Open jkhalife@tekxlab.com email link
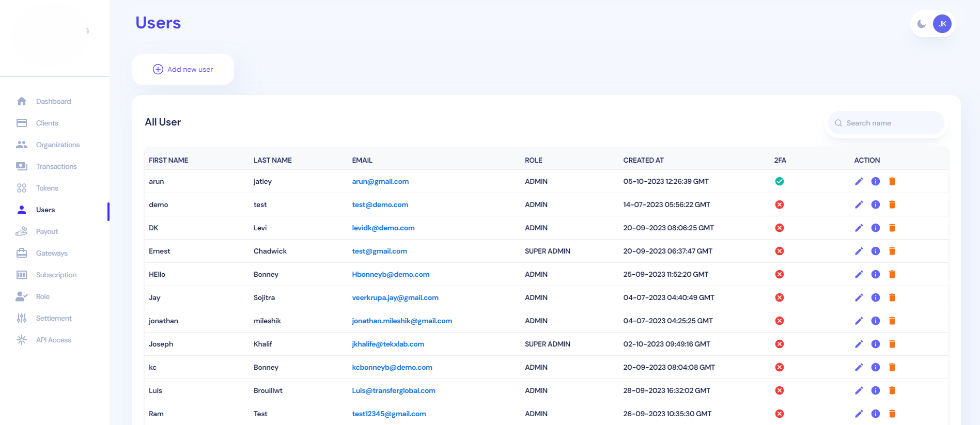This screenshot has height=425, width=980. (x=388, y=344)
